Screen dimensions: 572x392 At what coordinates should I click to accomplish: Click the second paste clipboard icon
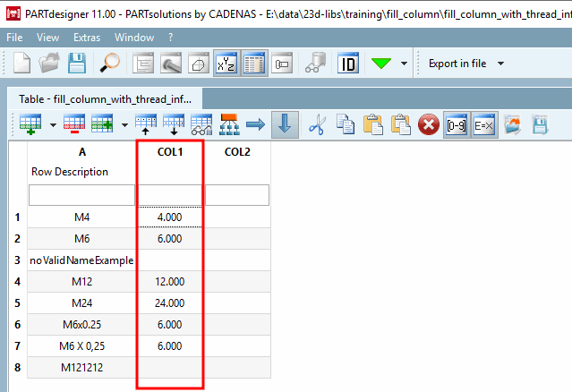click(400, 125)
